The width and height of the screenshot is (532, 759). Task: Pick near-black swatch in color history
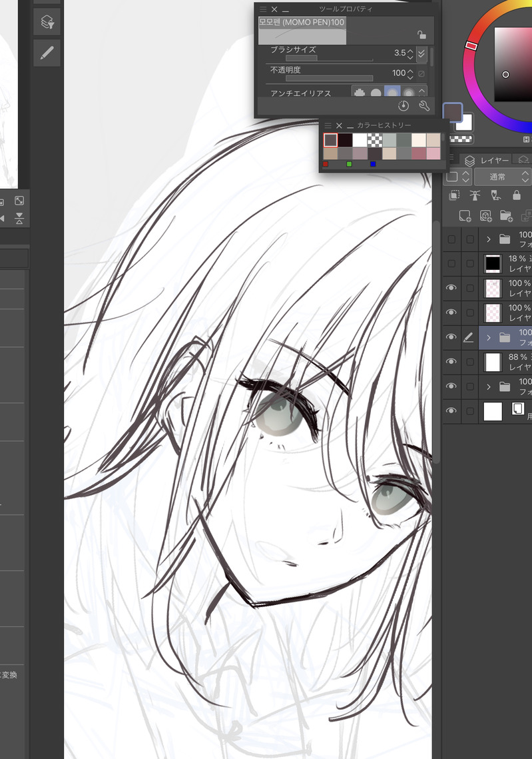[345, 141]
